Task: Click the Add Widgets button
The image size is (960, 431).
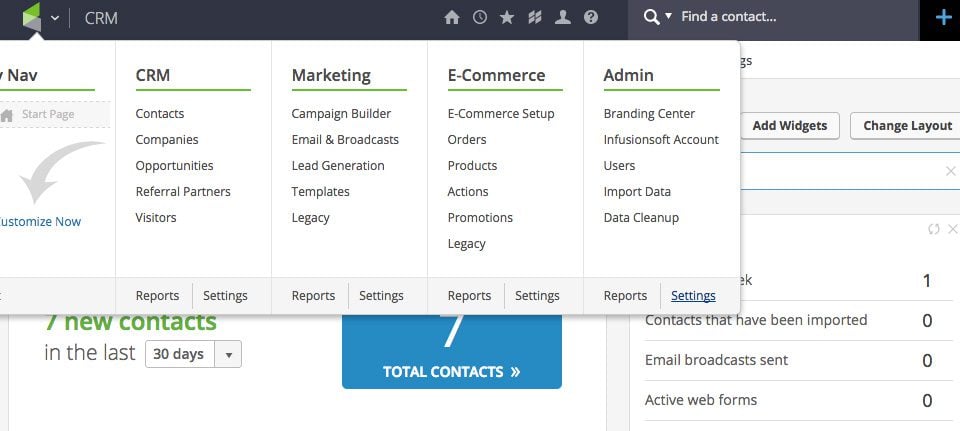Action: [x=790, y=126]
